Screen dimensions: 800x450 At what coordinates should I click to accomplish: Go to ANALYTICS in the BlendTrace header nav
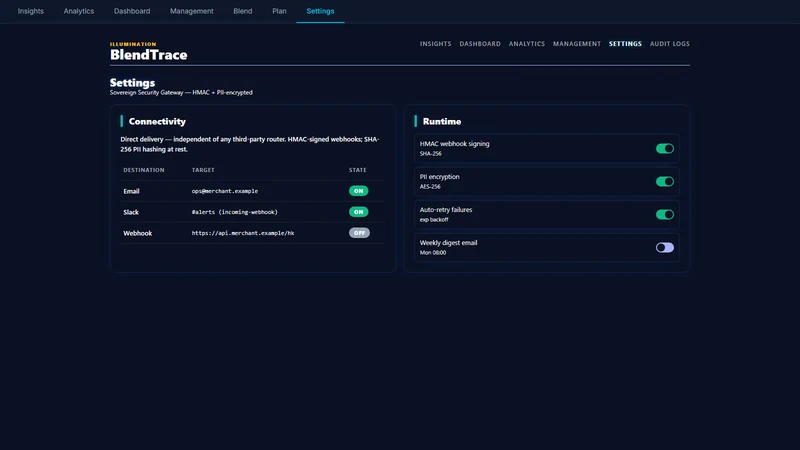[x=527, y=44]
